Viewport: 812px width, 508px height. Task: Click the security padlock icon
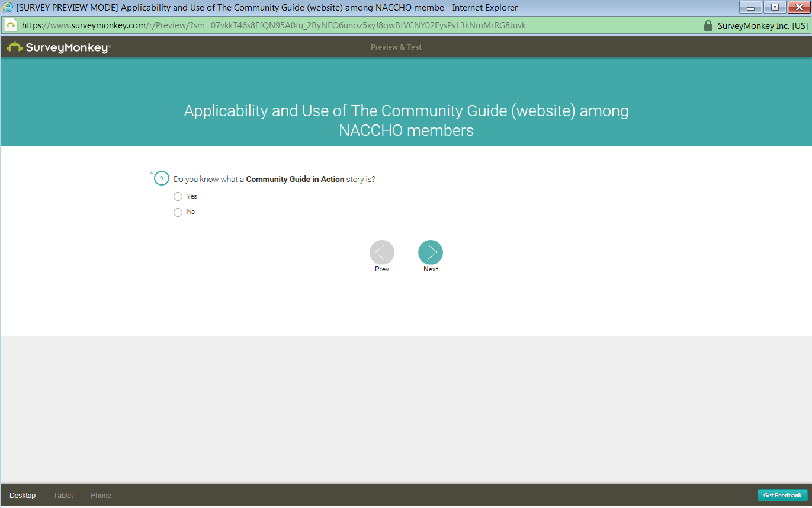(x=708, y=25)
